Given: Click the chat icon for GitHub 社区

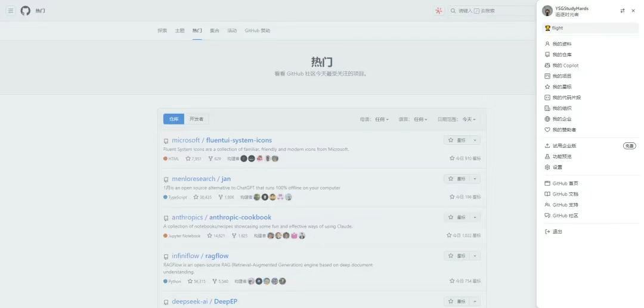Looking at the screenshot, I should [547, 215].
